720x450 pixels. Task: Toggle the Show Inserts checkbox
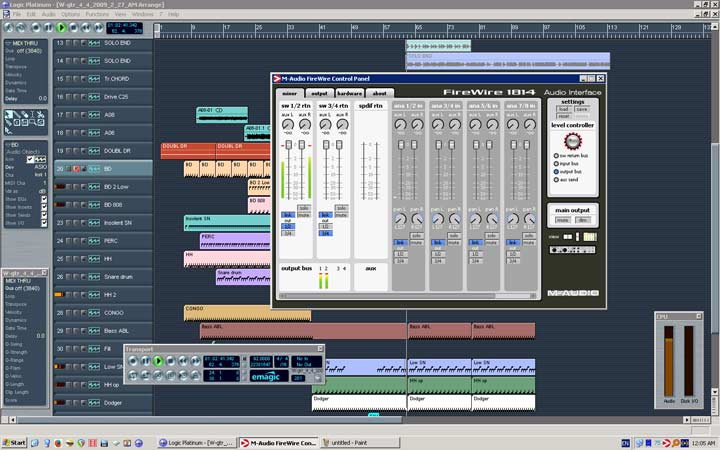pyautogui.click(x=44, y=207)
